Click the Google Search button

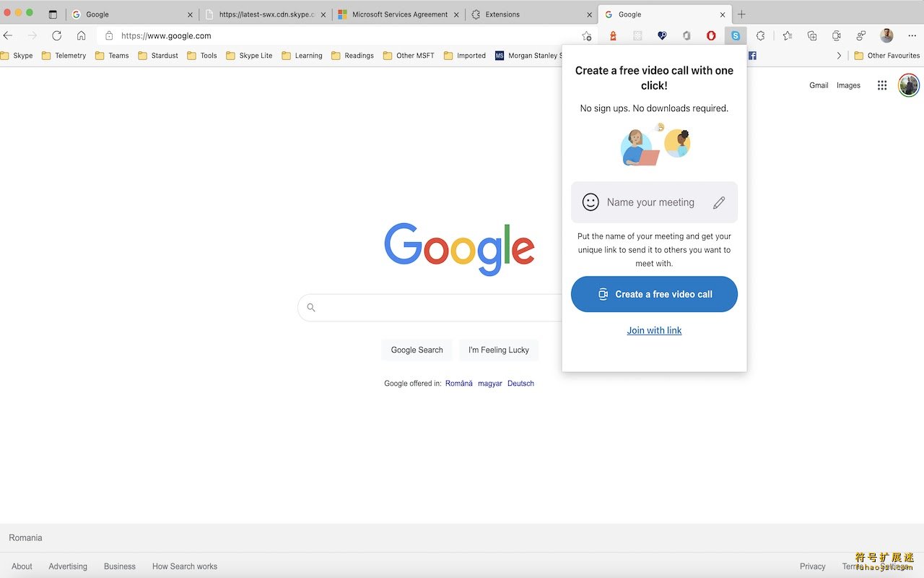(x=417, y=350)
